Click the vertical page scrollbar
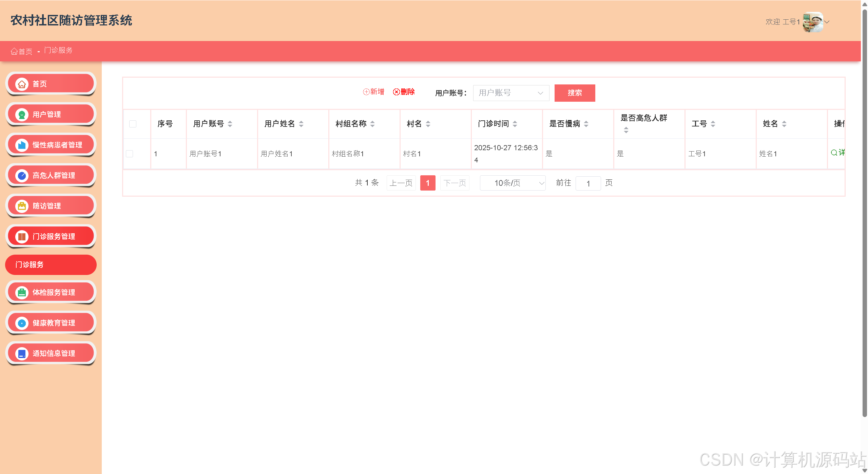The width and height of the screenshot is (868, 474). coord(865,214)
